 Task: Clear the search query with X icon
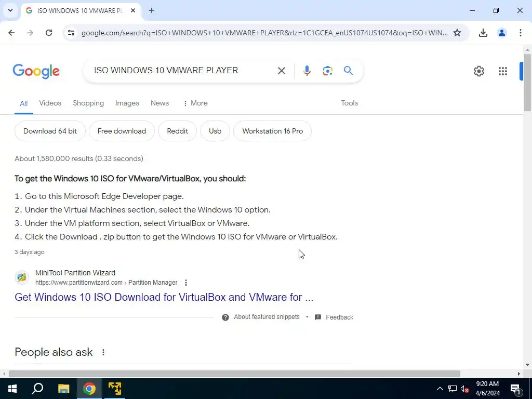coord(281,71)
